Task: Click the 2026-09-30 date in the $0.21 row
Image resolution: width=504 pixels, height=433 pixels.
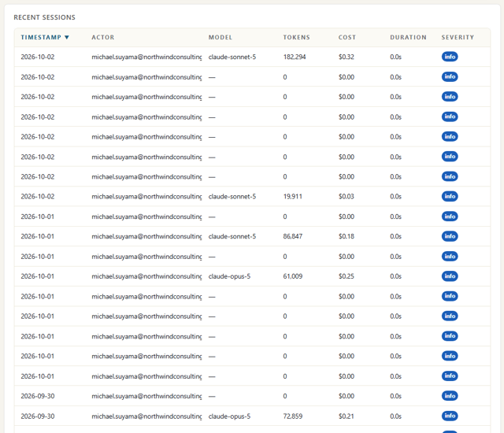Action: pyautogui.click(x=38, y=416)
